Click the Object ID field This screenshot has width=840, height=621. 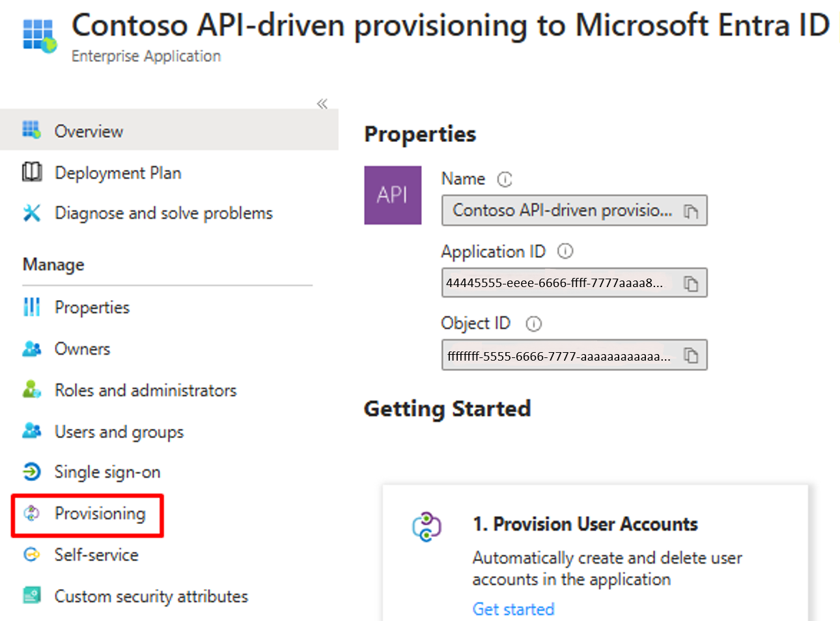(x=574, y=355)
